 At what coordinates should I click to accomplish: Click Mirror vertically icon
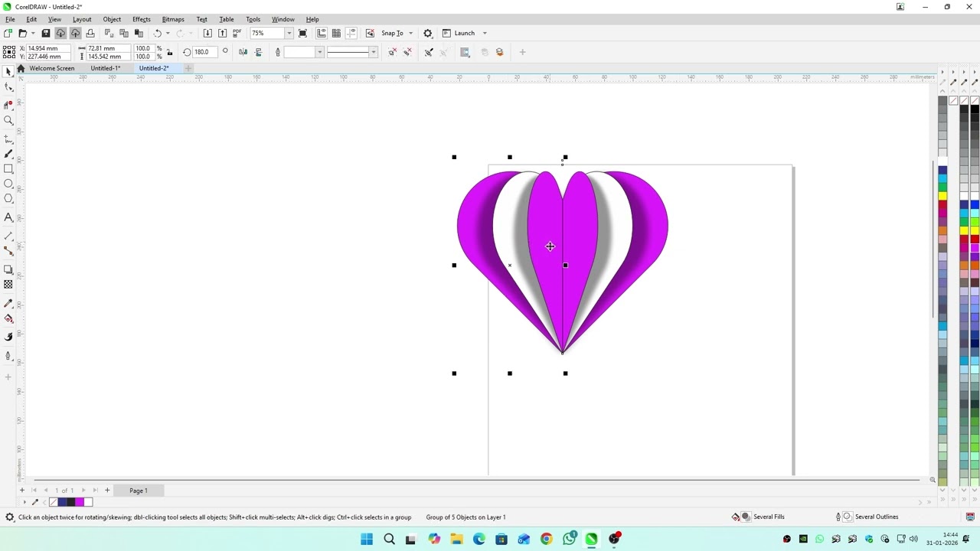pos(258,52)
